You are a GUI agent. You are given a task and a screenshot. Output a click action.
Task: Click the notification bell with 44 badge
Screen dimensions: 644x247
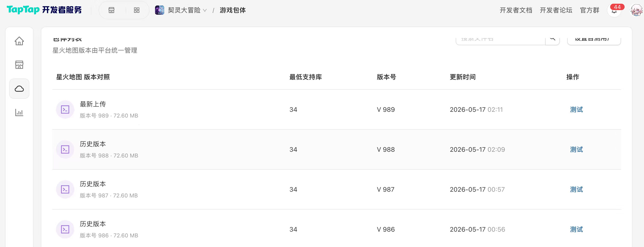coord(614,10)
